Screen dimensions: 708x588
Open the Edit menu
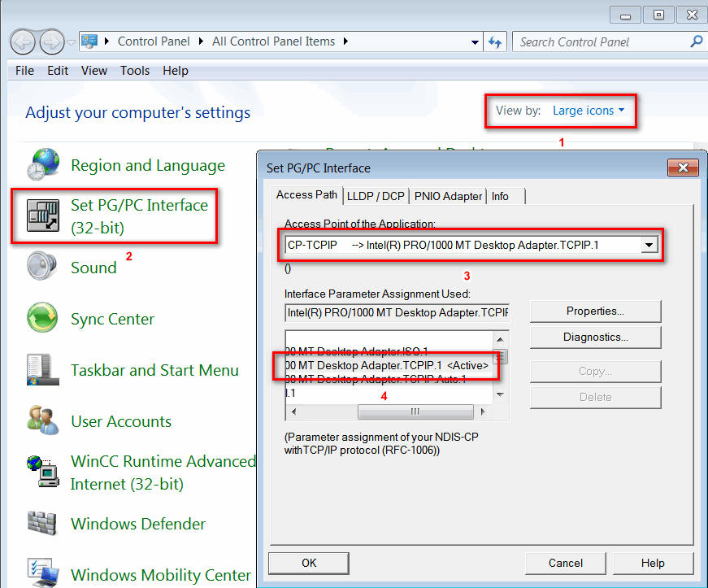point(58,71)
